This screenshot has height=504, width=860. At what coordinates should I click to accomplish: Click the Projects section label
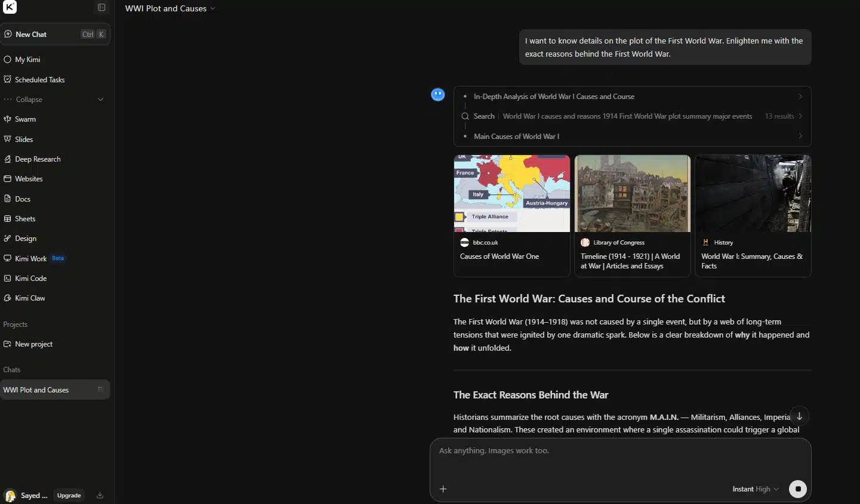(x=16, y=324)
